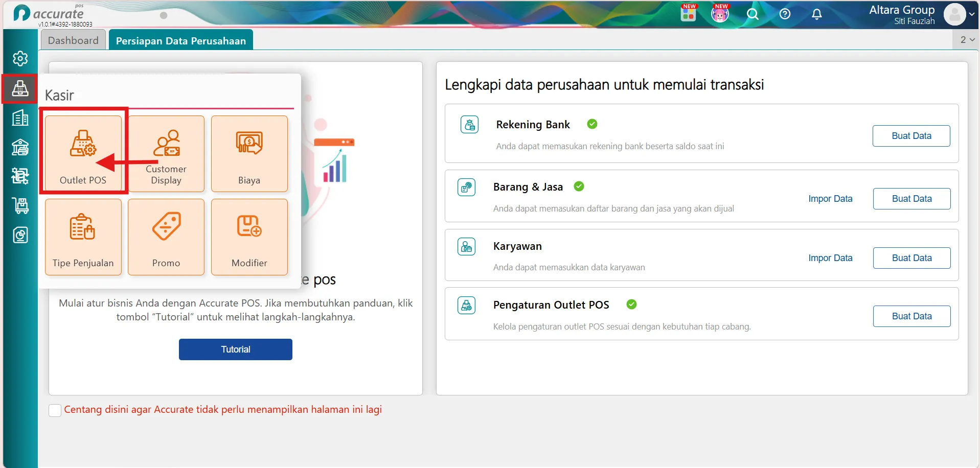Open the Biaya tile

tap(249, 153)
